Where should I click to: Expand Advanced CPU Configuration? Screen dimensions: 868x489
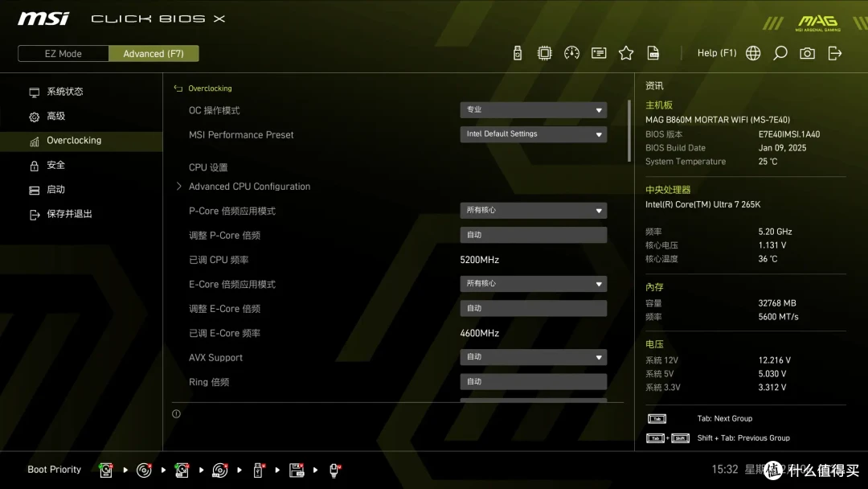[x=249, y=187]
